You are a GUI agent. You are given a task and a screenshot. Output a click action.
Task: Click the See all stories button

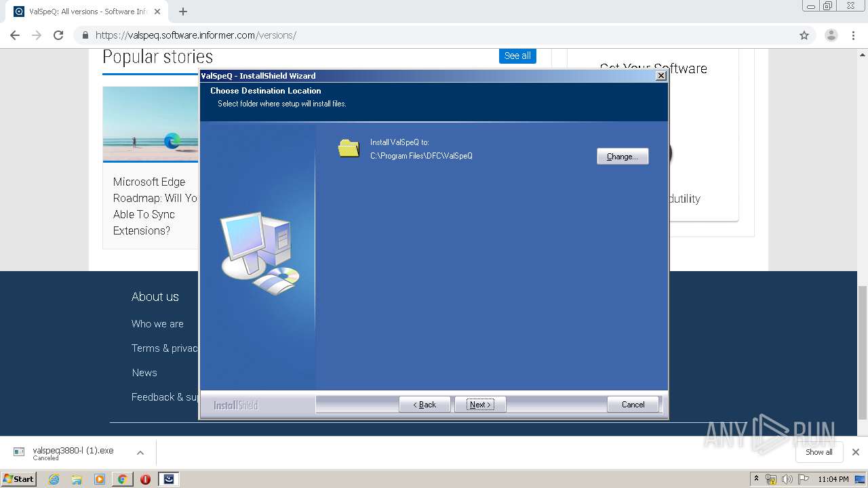point(517,56)
